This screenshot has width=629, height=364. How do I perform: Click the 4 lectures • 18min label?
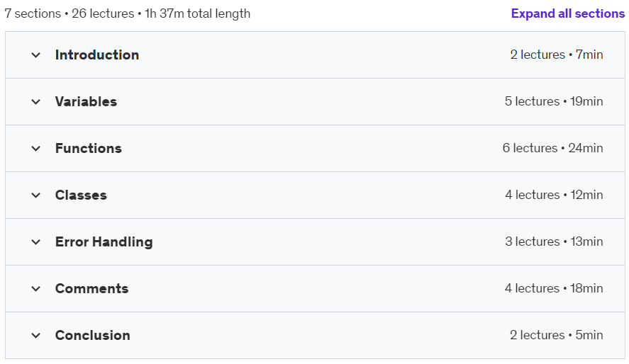pos(554,288)
